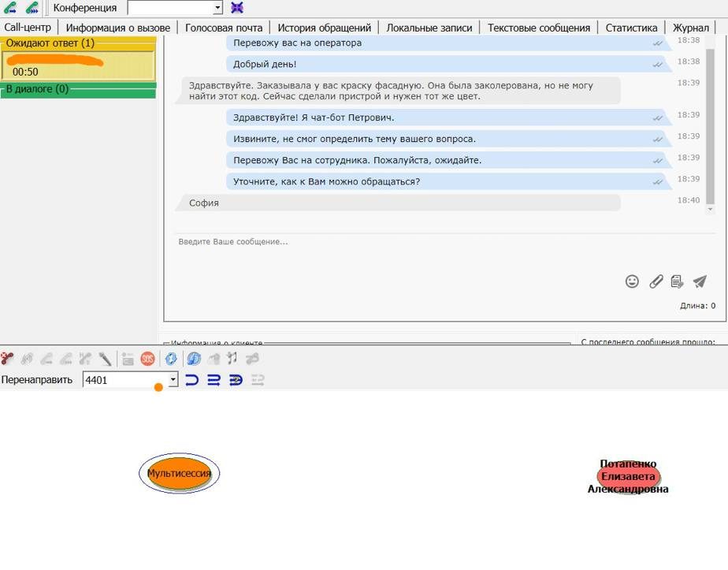Click the blue circular refresh arrows icon
The width and height of the screenshot is (728, 570).
[x=170, y=359]
